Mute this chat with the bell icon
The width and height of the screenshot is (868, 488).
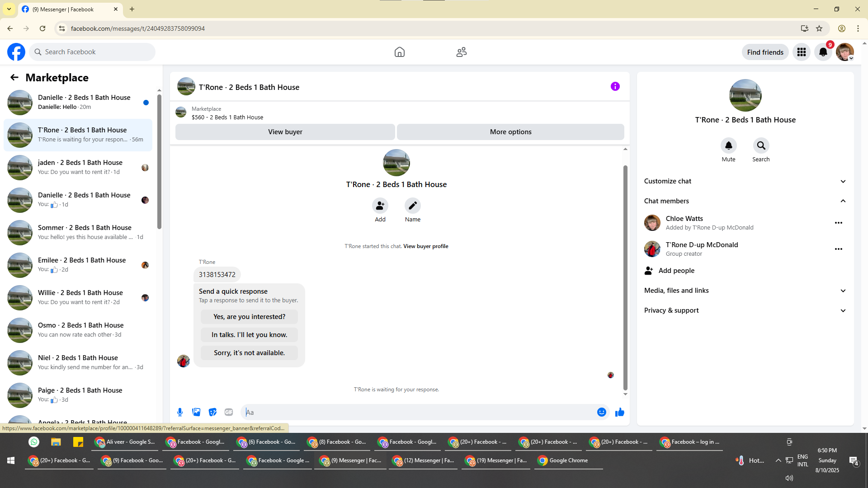point(728,146)
